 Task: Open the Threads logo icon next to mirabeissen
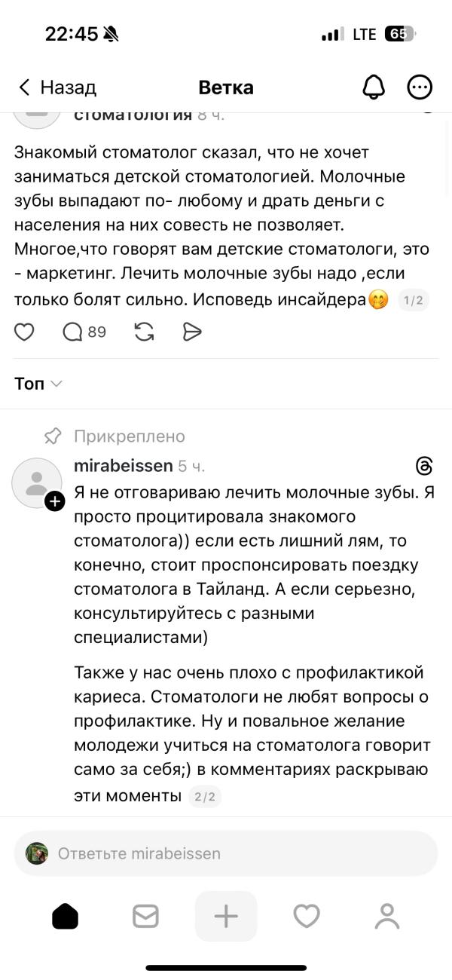(424, 467)
